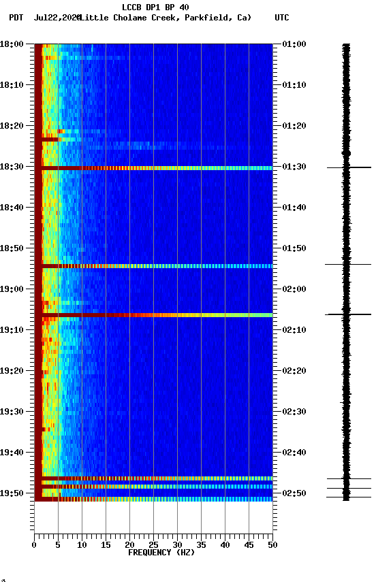The width and height of the screenshot is (376, 588).
Task: Click the 19:50 PDT time label
Action: coord(12,493)
